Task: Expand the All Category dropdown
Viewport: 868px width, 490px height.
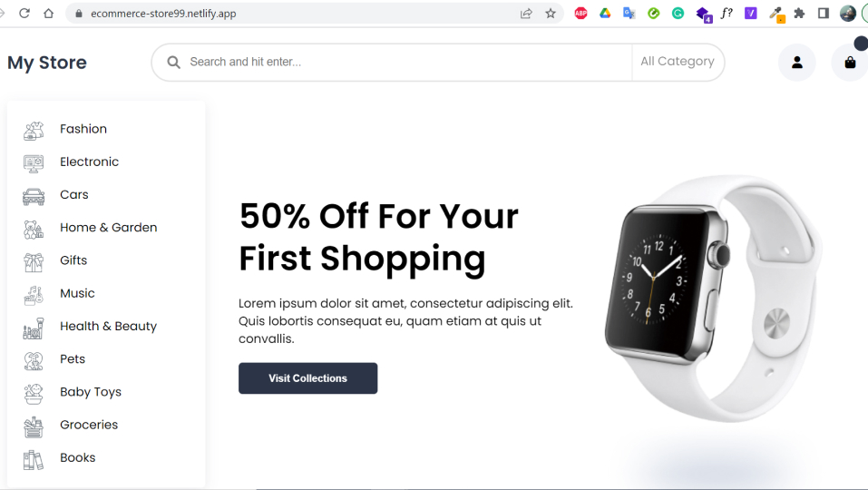Action: pyautogui.click(x=678, y=62)
